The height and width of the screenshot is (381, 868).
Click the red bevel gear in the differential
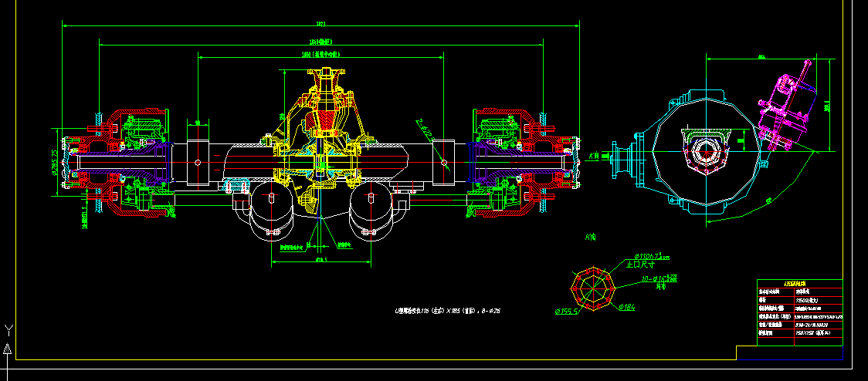coord(329,120)
